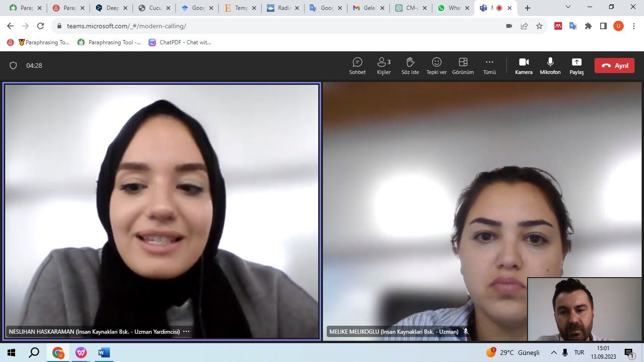Open Tepki ver reactions
This screenshot has width=644, height=362.
[437, 66]
